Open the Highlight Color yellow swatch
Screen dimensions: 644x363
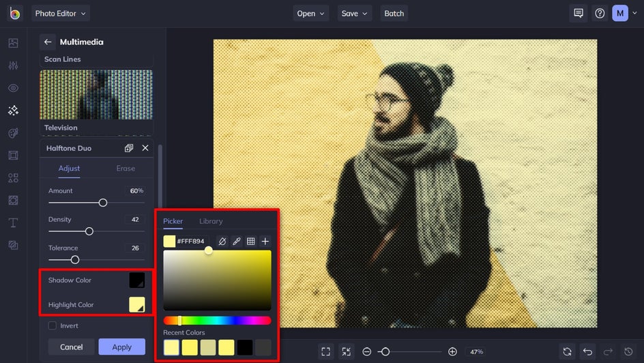point(136,305)
